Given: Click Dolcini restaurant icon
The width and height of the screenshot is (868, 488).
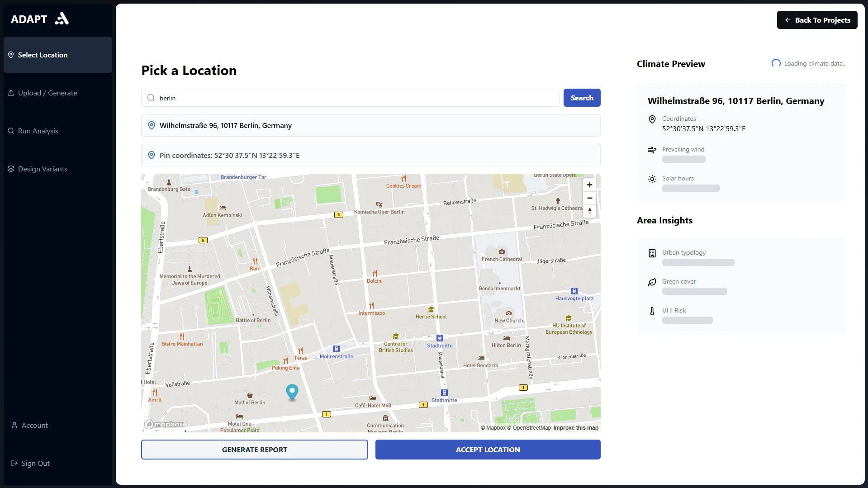Looking at the screenshot, I should click(375, 274).
